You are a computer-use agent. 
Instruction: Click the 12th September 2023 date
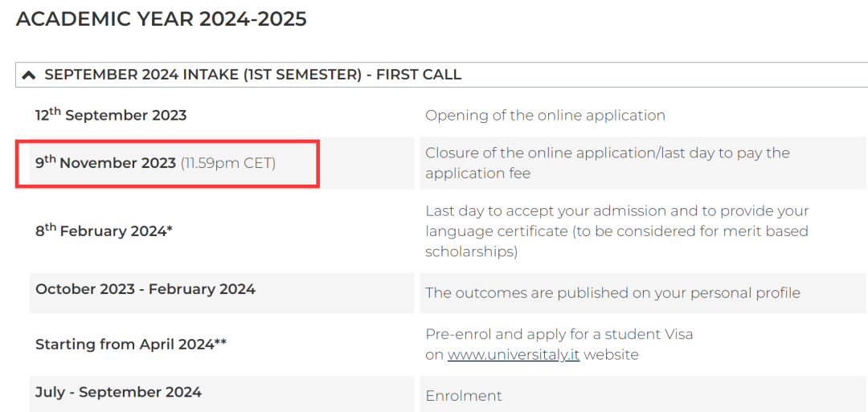click(x=111, y=114)
